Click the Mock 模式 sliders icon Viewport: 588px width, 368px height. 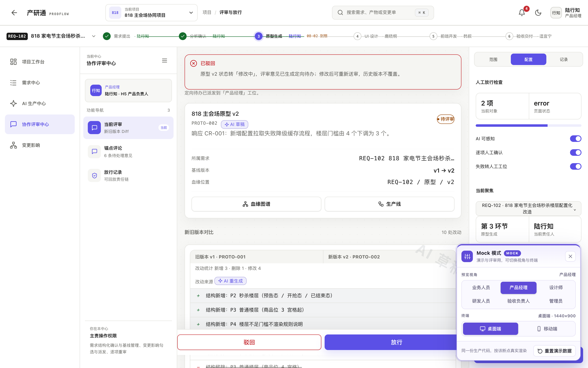(467, 256)
